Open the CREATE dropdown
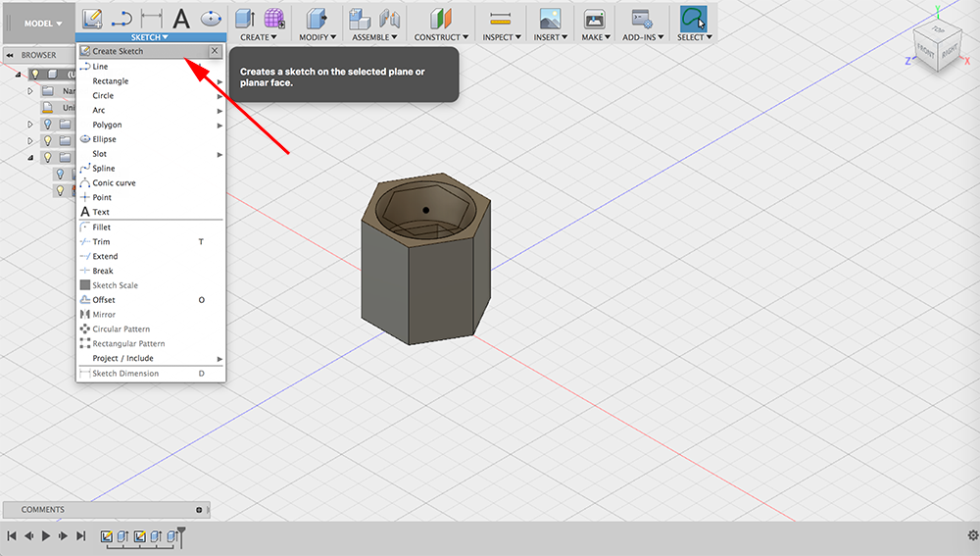This screenshot has width=980, height=556. tap(258, 37)
